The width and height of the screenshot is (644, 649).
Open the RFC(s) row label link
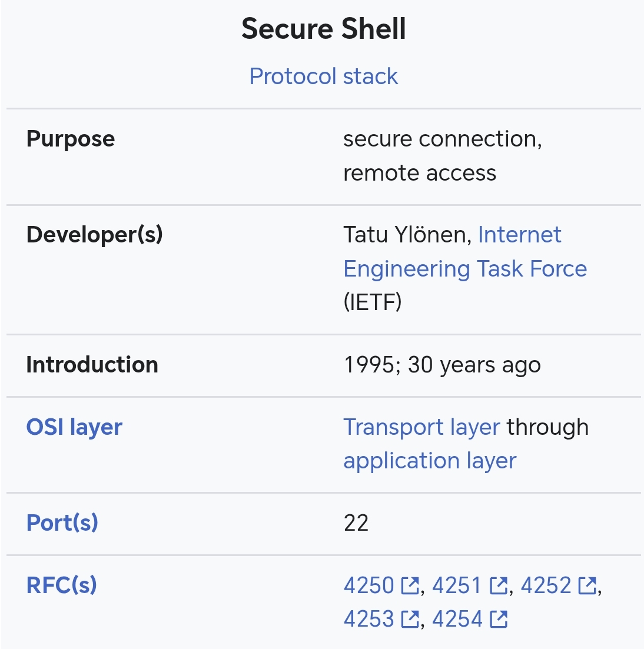point(62,585)
